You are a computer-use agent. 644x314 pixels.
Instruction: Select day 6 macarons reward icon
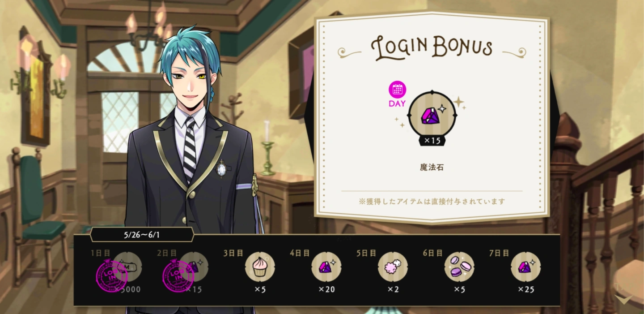click(459, 267)
